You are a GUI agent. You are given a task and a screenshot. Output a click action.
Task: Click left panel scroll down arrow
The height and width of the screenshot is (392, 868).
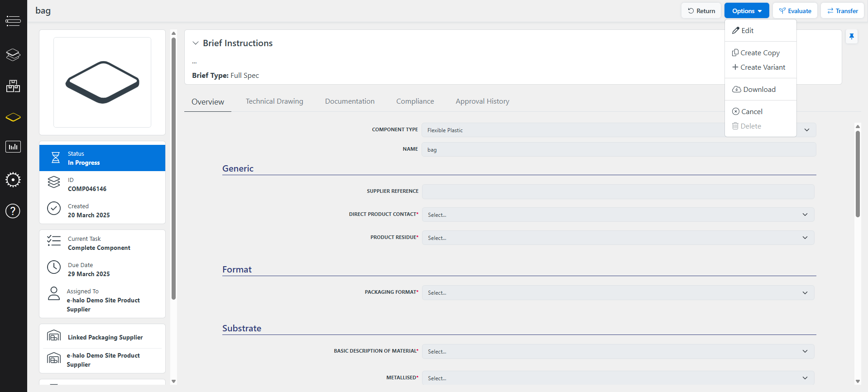point(173,382)
